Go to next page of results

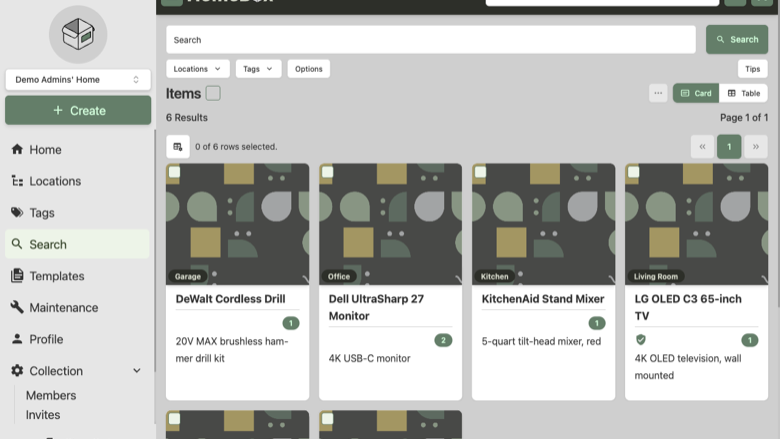pyautogui.click(x=756, y=147)
